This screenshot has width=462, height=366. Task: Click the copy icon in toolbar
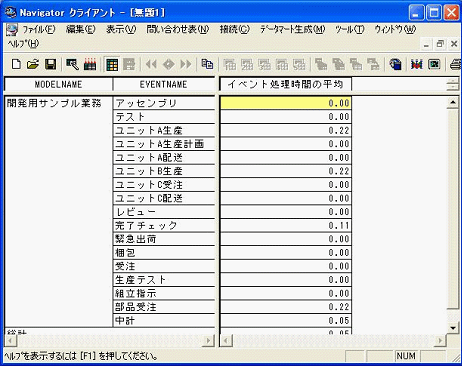pyautogui.click(x=207, y=64)
